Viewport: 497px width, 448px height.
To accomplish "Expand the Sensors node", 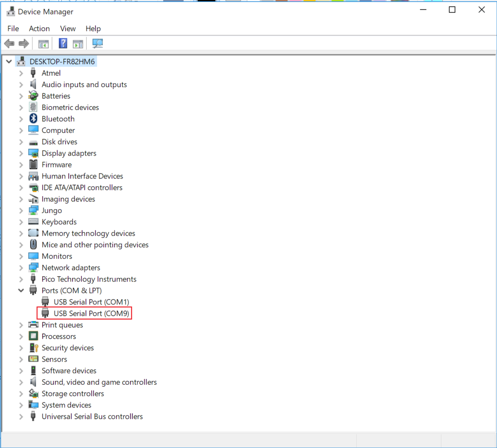I will click(21, 359).
